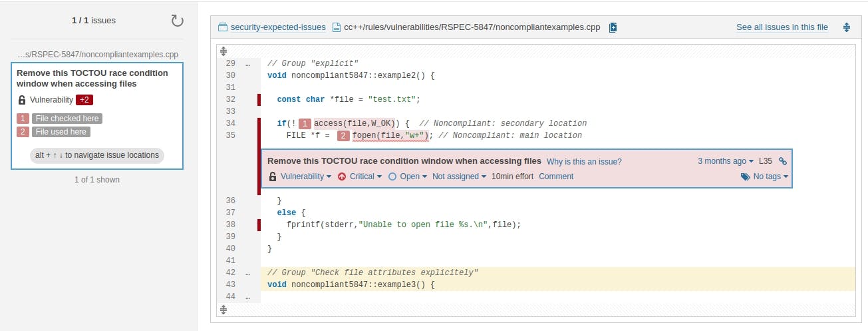Open the Why is this an issue link
868x331 pixels.
coord(584,162)
